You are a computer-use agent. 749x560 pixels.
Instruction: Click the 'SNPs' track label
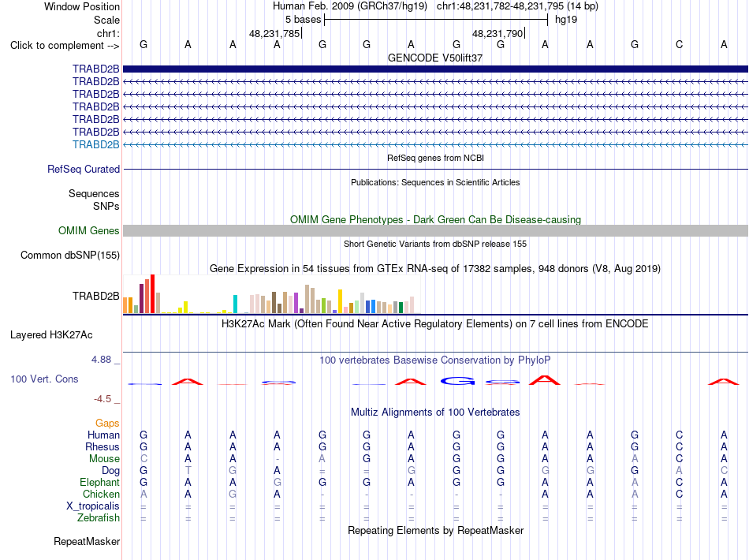point(106,206)
